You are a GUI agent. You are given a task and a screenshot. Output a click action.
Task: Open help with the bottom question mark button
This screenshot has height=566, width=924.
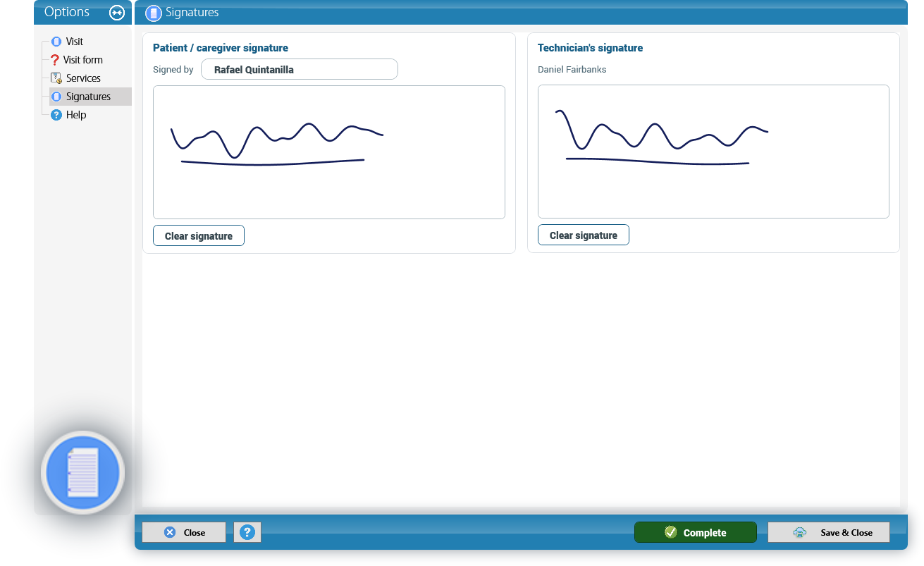click(x=247, y=532)
